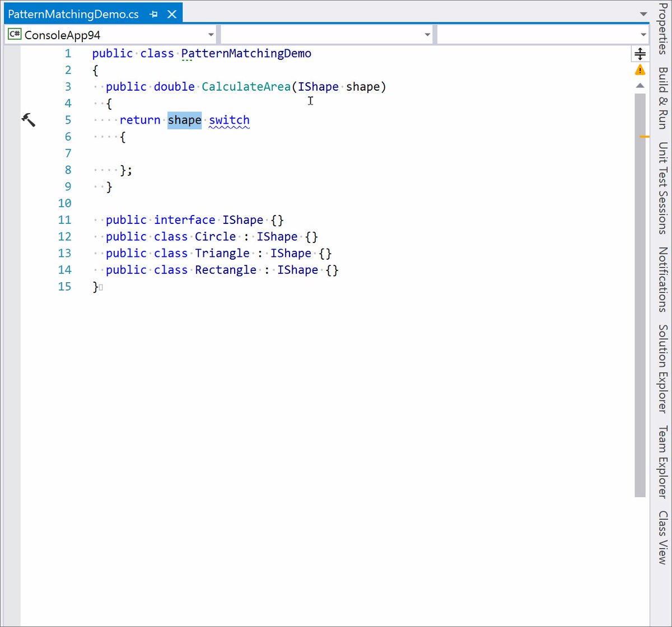Click the underlined 'switch' keyword
The image size is (672, 627).
pos(229,120)
